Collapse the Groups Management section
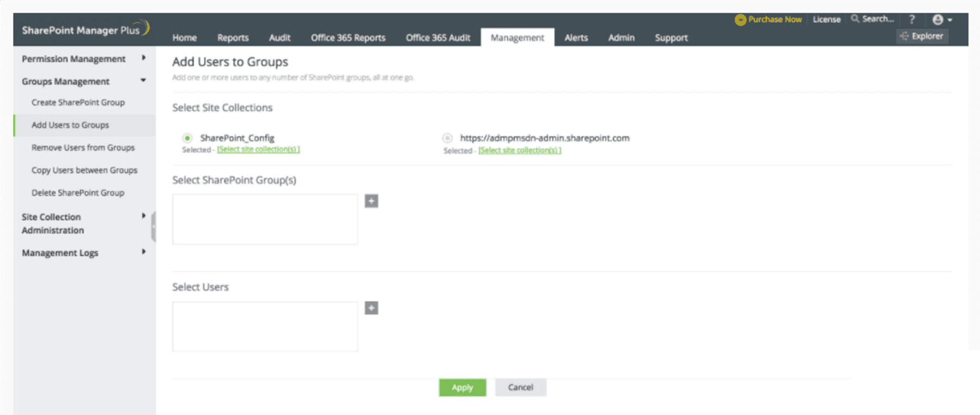This screenshot has height=415, width=980. coord(144,81)
